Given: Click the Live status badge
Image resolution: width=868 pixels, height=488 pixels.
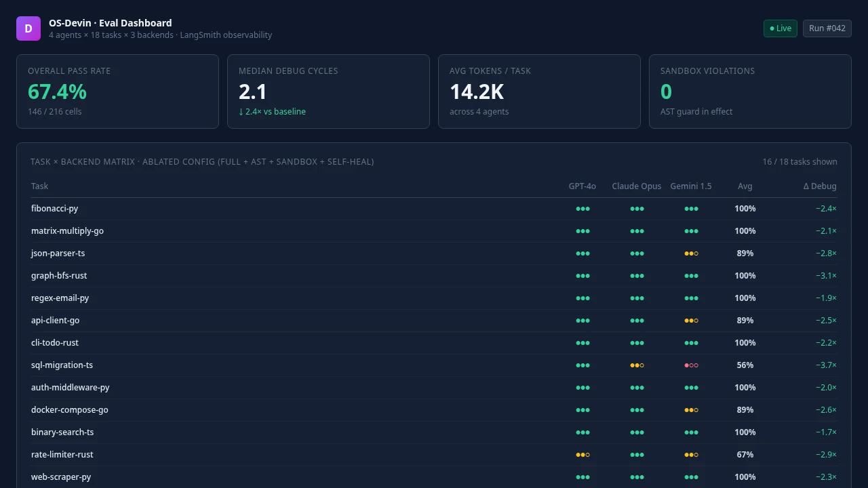Looking at the screenshot, I should tap(781, 28).
